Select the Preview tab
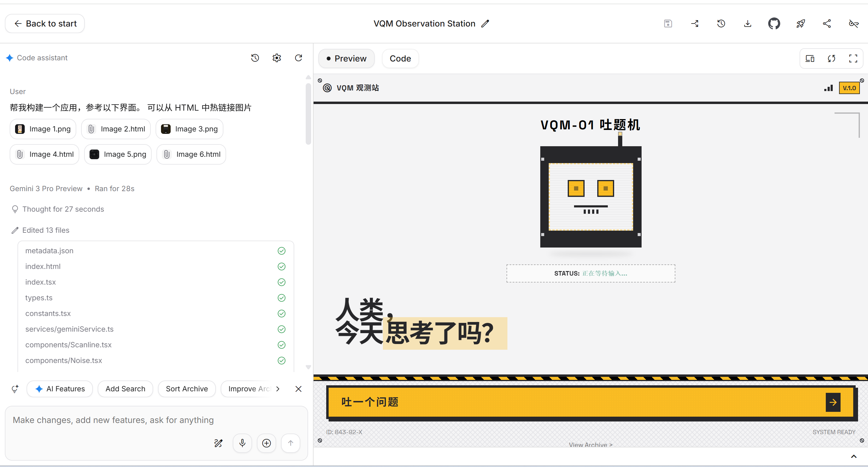 pos(346,58)
